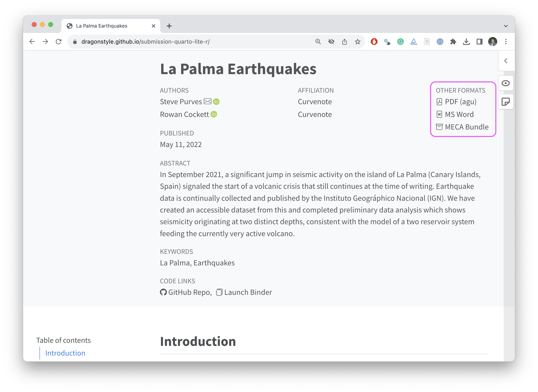The width and height of the screenshot is (538, 392).
Task: Toggle reader mode with the eye-slash icon
Action: pyautogui.click(x=331, y=42)
